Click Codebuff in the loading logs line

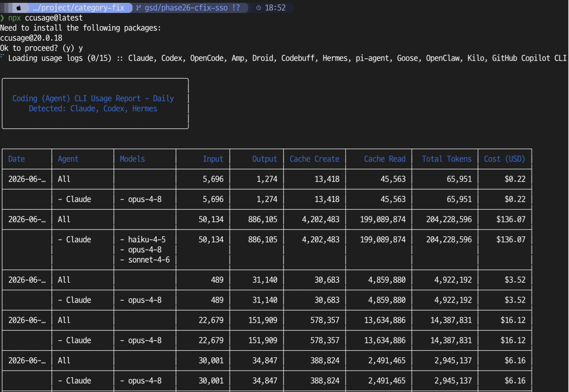click(x=298, y=58)
